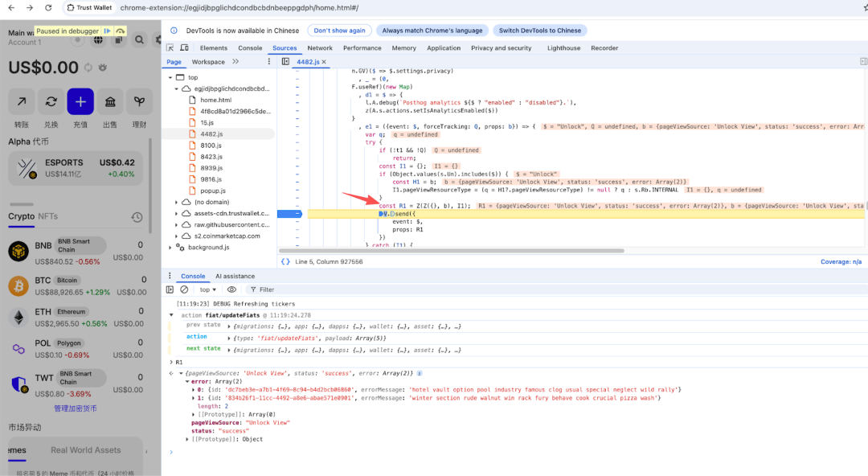Click the pretty print braces icon
The width and height of the screenshot is (868, 476).
[285, 262]
